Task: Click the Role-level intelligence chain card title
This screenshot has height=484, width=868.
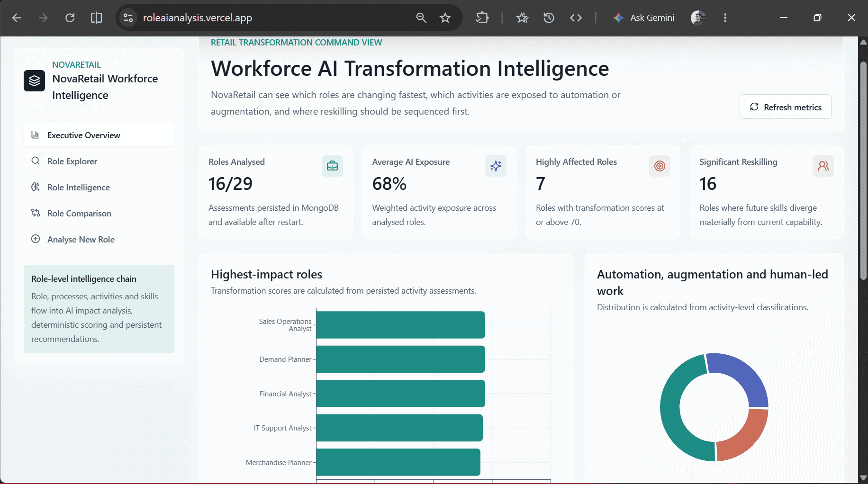Action: pos(84,279)
